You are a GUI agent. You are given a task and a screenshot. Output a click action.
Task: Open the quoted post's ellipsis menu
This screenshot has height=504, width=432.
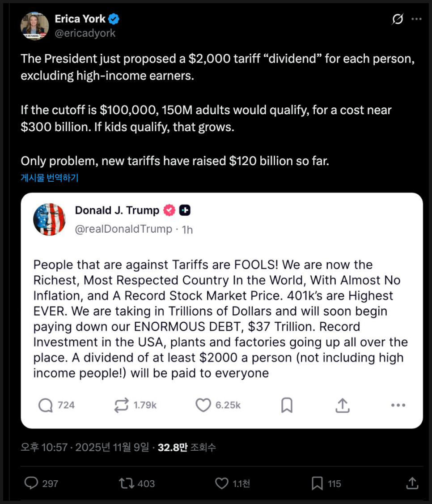click(398, 406)
